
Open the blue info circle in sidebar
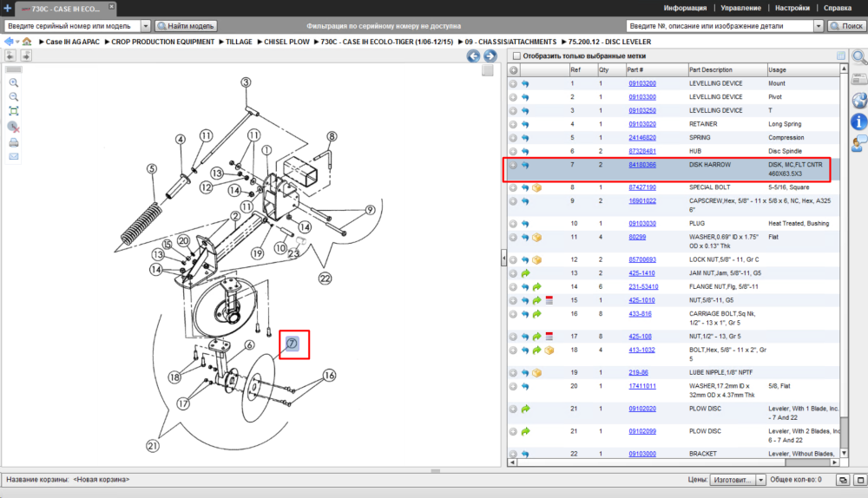858,121
